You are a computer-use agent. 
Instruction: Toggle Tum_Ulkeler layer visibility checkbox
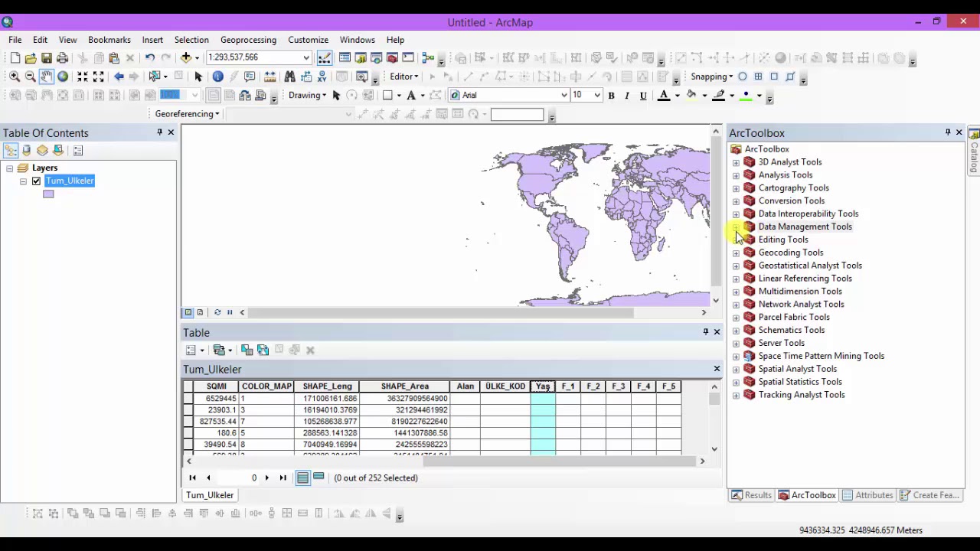coord(36,181)
